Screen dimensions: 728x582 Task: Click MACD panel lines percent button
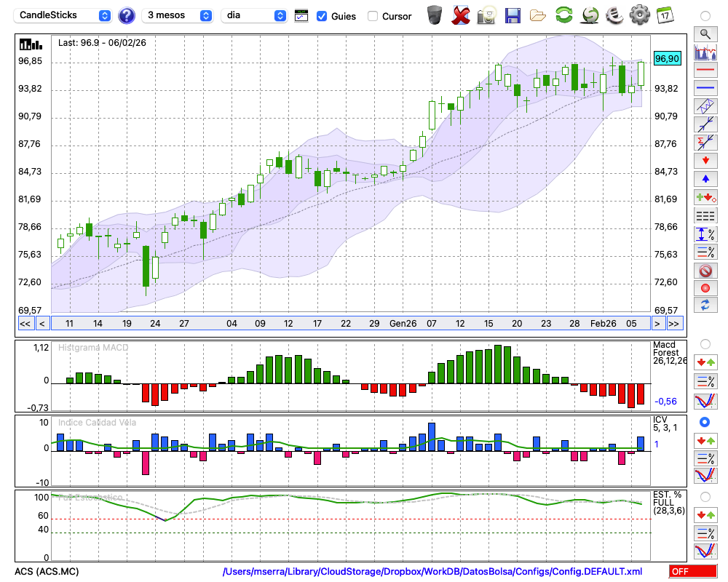pyautogui.click(x=705, y=381)
